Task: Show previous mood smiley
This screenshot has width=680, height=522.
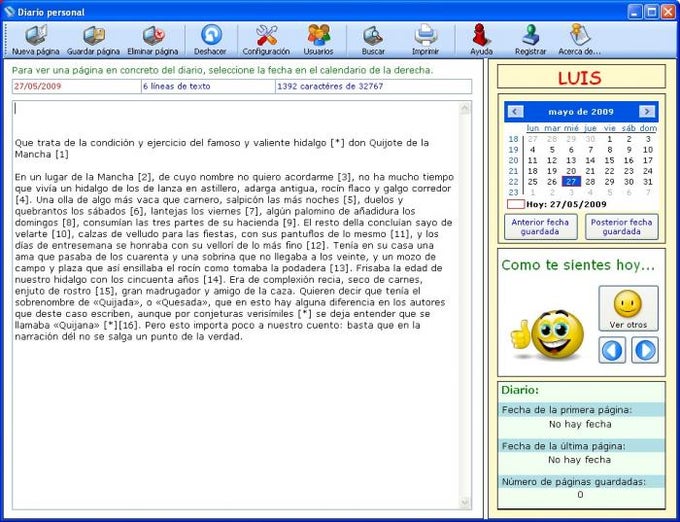Action: (x=612, y=350)
